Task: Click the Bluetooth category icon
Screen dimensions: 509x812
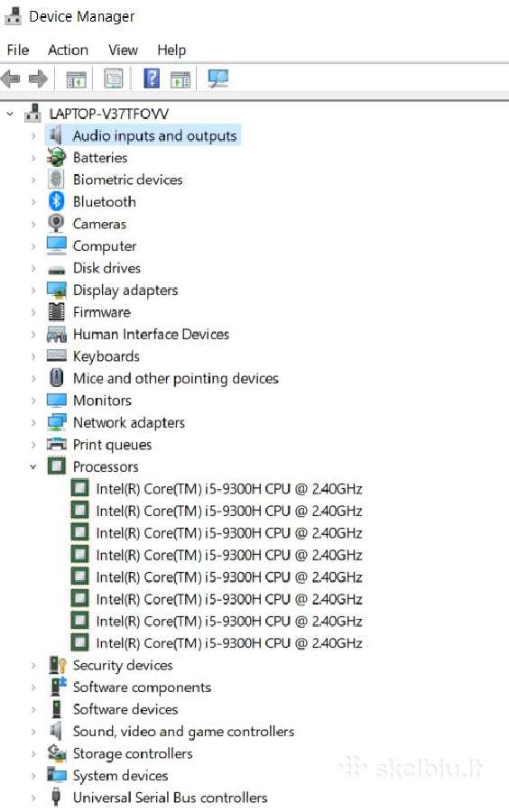Action: pyautogui.click(x=57, y=201)
